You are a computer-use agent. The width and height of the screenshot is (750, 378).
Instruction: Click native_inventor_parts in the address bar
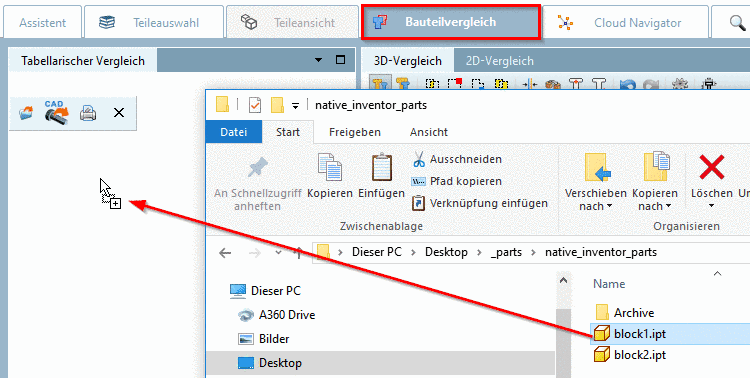(x=601, y=252)
